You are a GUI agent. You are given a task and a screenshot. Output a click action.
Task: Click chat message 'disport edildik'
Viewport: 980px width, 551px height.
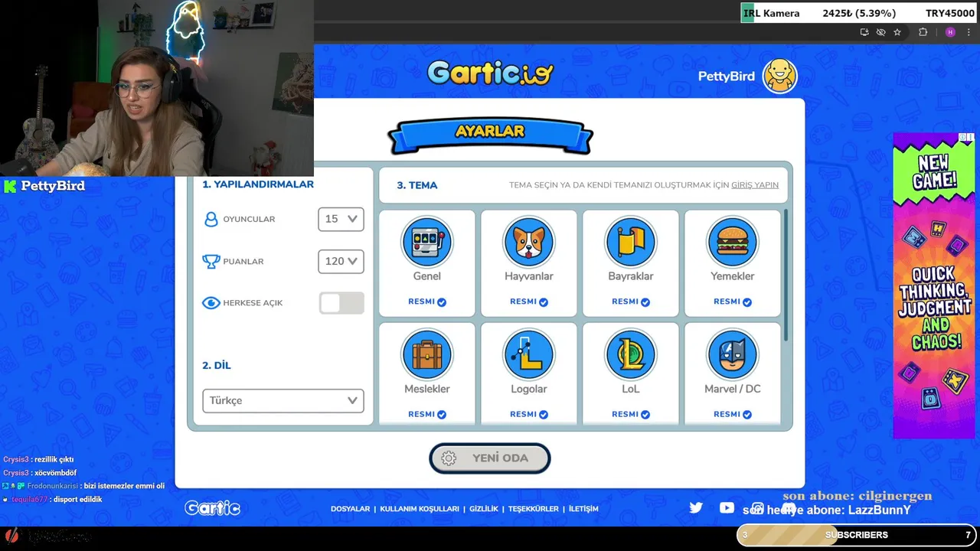click(77, 500)
